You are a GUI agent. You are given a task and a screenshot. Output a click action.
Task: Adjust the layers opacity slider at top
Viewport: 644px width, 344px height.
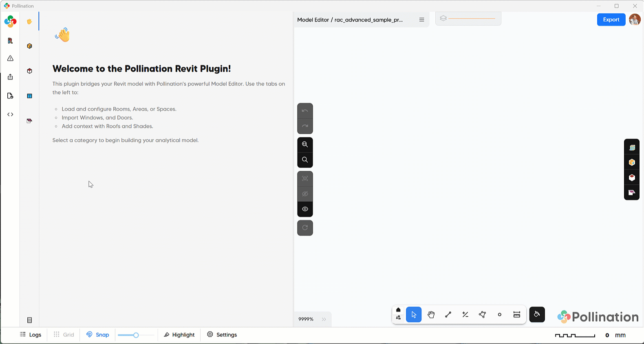coord(472,18)
